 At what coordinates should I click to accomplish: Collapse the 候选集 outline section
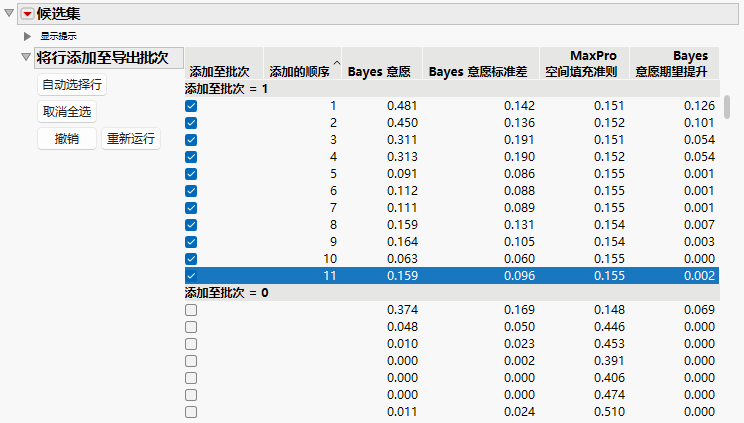click(9, 13)
